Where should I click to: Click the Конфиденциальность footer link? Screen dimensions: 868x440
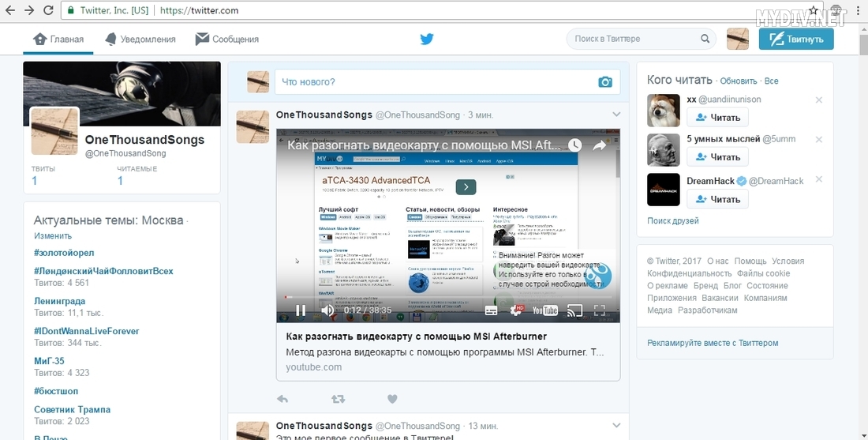tap(689, 273)
